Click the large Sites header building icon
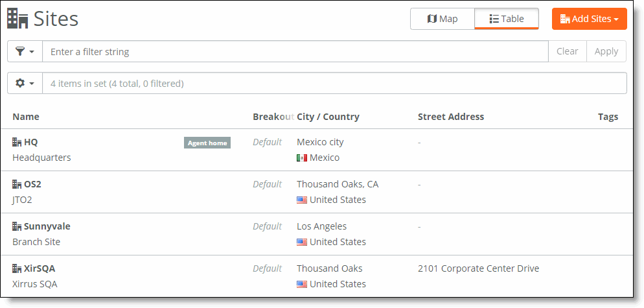The image size is (644, 308). click(x=17, y=19)
